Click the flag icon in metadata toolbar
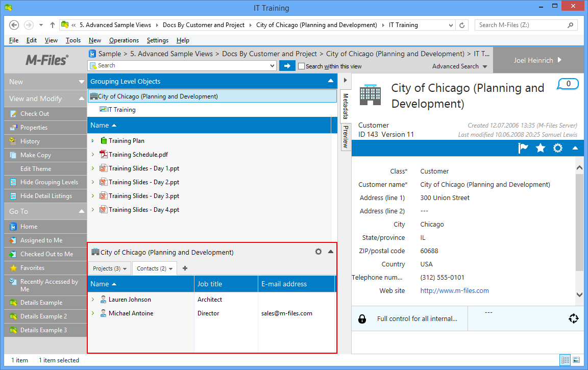Viewport: 588px width, 370px height. coord(523,148)
